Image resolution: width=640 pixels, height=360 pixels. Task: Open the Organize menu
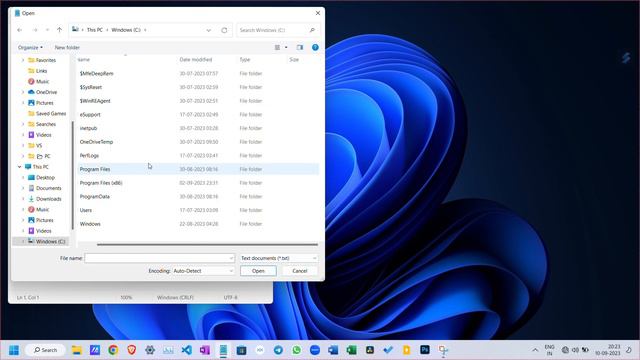[30, 47]
